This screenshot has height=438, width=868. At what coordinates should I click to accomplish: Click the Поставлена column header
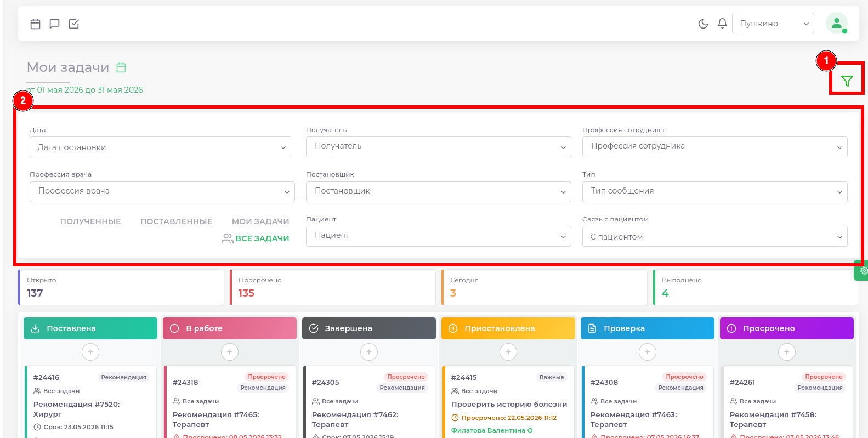click(90, 328)
